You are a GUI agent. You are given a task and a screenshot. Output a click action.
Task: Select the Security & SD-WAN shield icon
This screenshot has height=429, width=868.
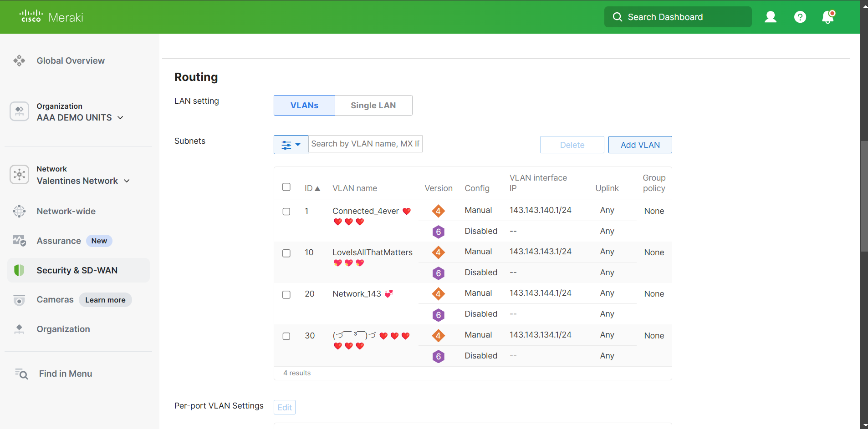(19, 270)
